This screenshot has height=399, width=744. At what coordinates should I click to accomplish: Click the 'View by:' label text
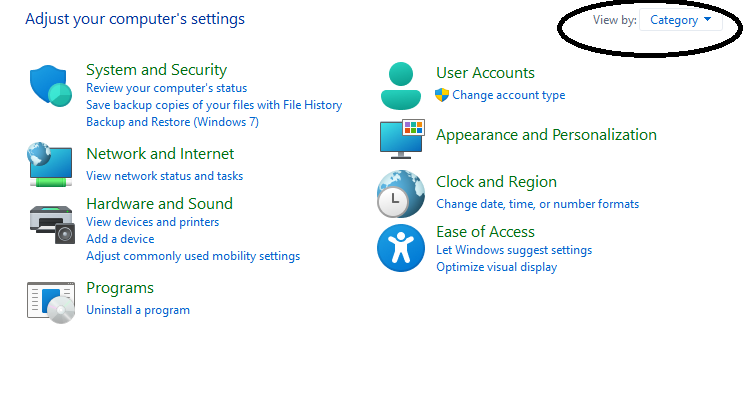[x=614, y=20]
